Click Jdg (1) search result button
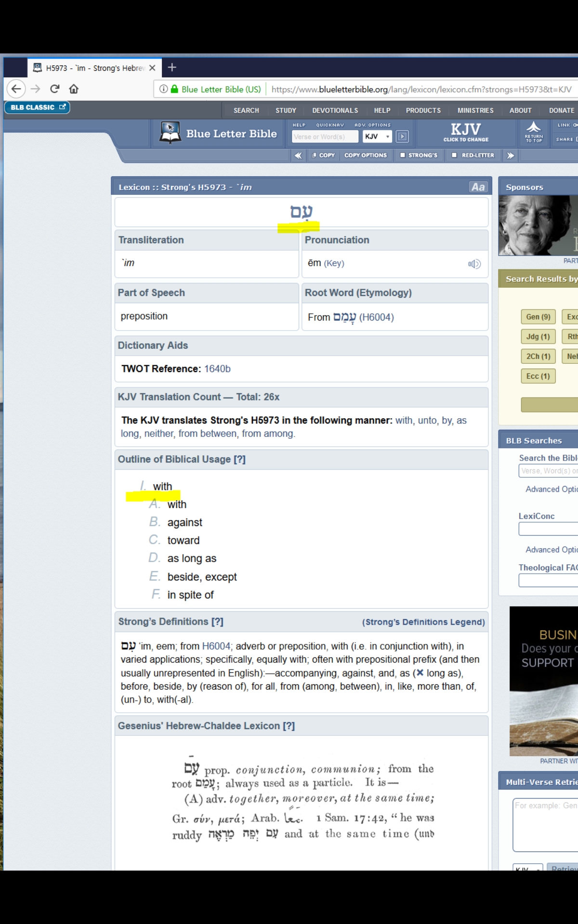 538,336
